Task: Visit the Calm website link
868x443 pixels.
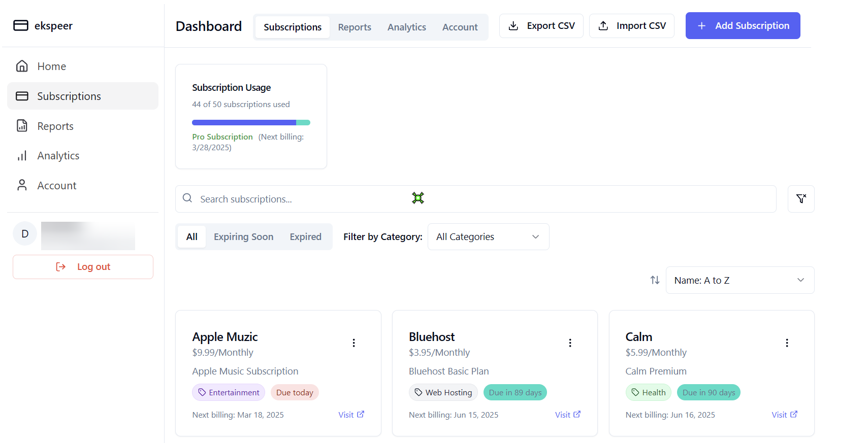Action: pyautogui.click(x=785, y=415)
